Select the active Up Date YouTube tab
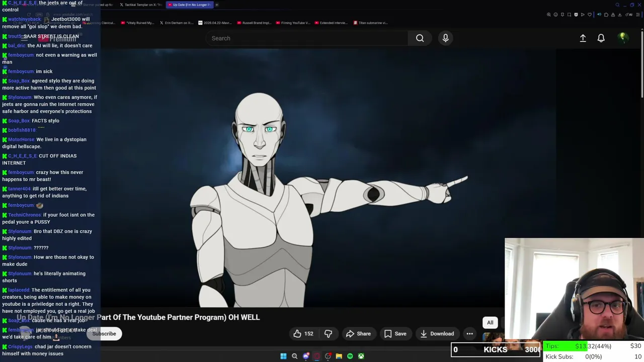This screenshot has height=362, width=644. (190, 5)
